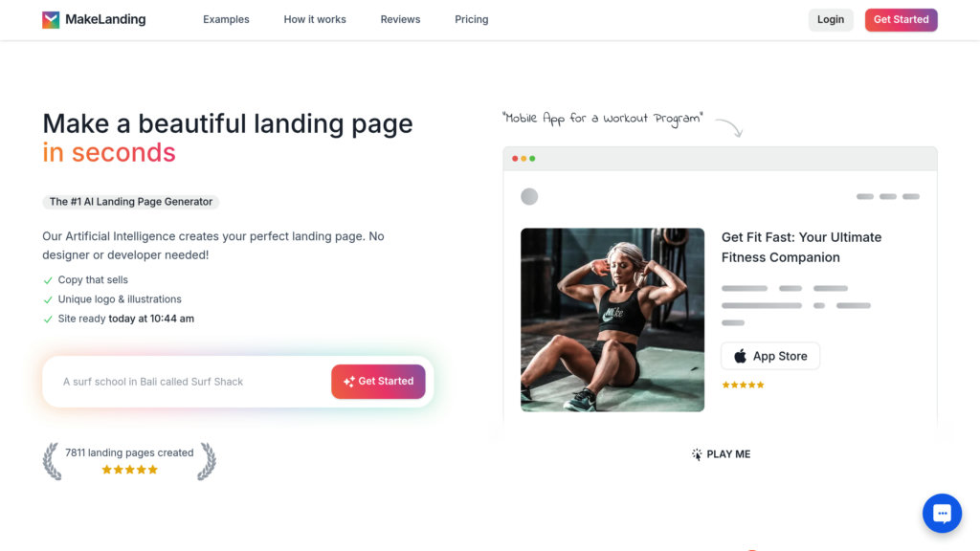Open the Pricing nav link
The image size is (980, 551).
tap(471, 19)
